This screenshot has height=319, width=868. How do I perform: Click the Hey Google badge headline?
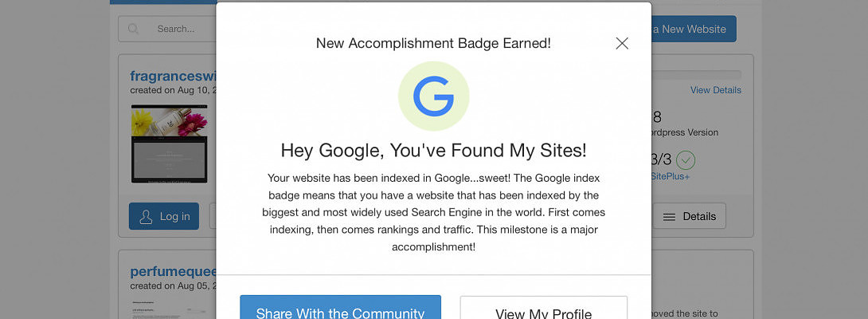pyautogui.click(x=433, y=150)
